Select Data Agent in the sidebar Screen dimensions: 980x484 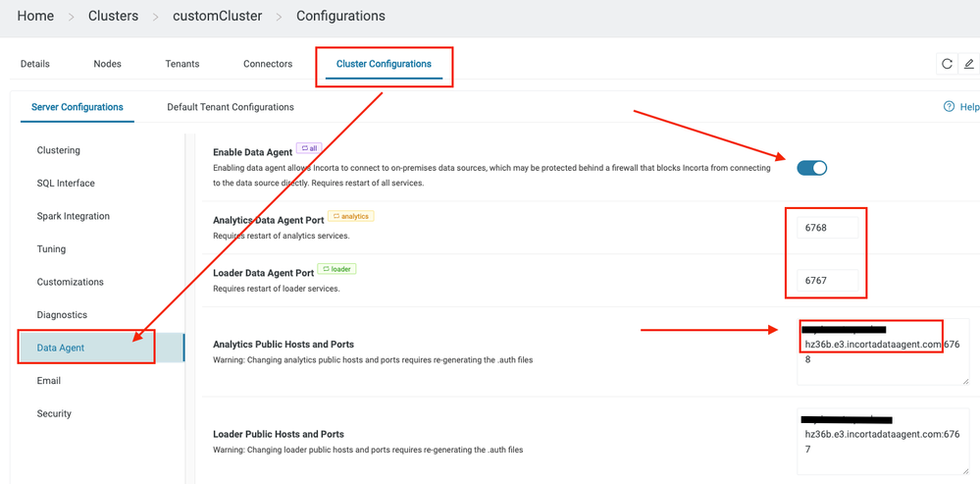tap(61, 348)
